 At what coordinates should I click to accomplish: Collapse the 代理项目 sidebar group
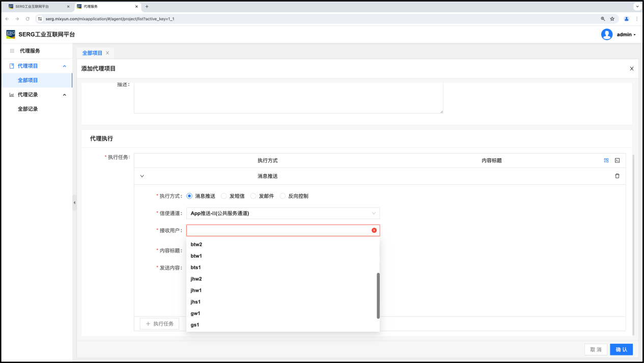(x=64, y=66)
